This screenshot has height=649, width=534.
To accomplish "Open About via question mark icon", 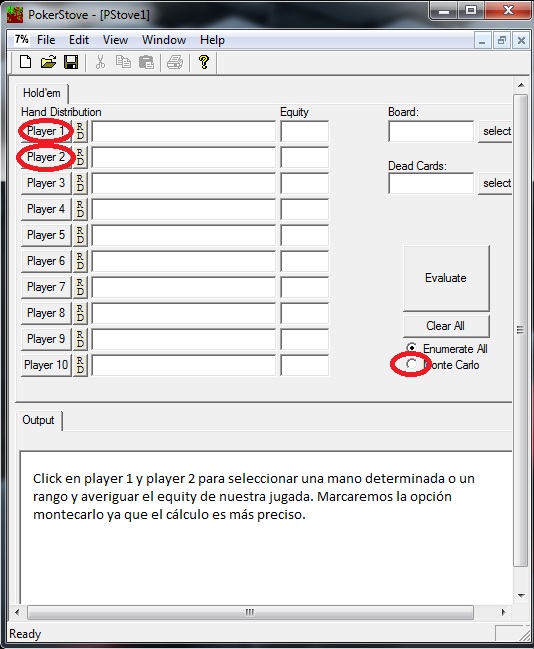I will [203, 62].
